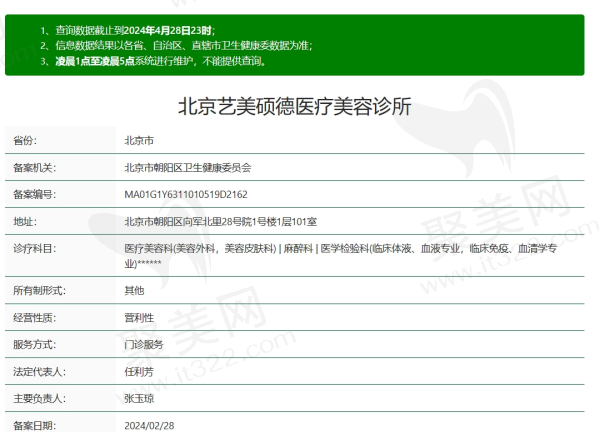Select the value 营利性
Screen dimensions: 600x432
pos(139,318)
